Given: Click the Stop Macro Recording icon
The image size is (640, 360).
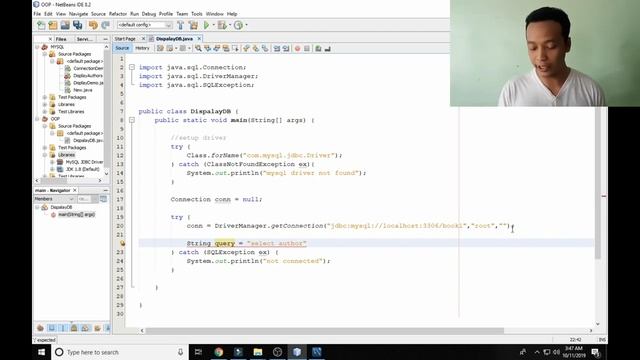Looking at the screenshot, I should point(307,49).
